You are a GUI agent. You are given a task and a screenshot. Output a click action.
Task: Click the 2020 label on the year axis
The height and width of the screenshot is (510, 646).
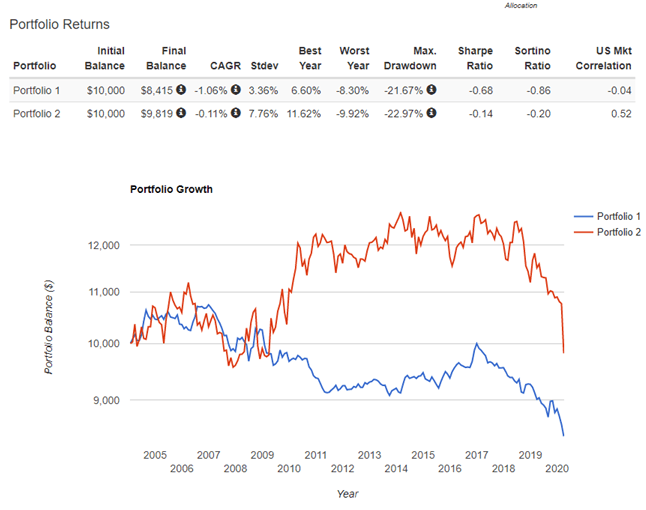[556, 468]
